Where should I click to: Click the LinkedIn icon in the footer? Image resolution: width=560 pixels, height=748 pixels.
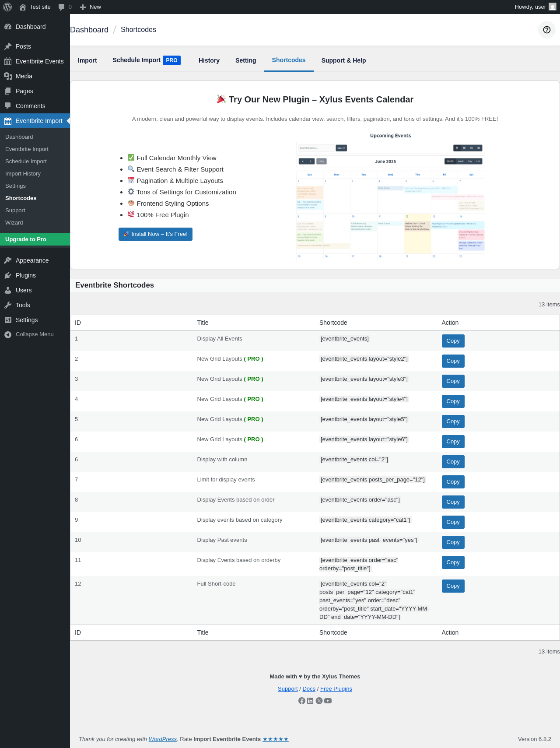coord(310,701)
